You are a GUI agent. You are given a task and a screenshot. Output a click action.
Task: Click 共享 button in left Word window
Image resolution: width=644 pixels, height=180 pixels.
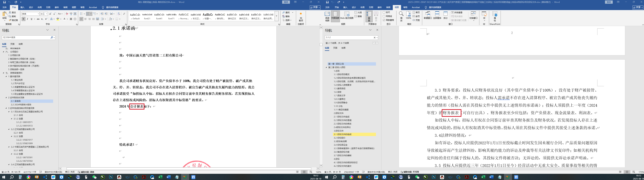click(315, 8)
